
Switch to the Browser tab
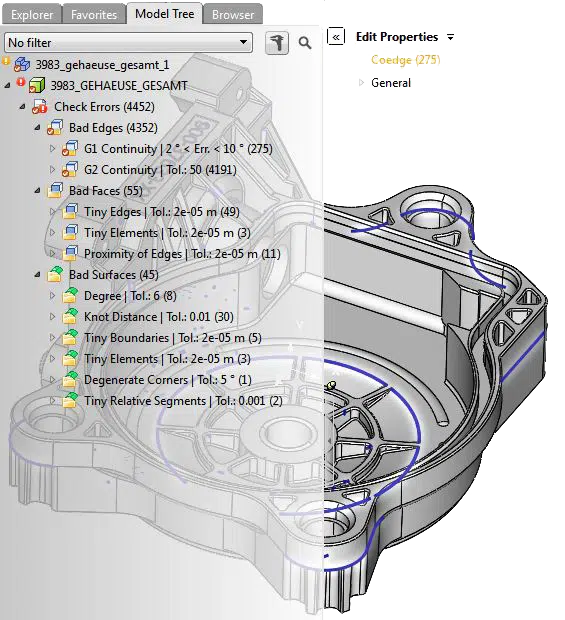[233, 15]
